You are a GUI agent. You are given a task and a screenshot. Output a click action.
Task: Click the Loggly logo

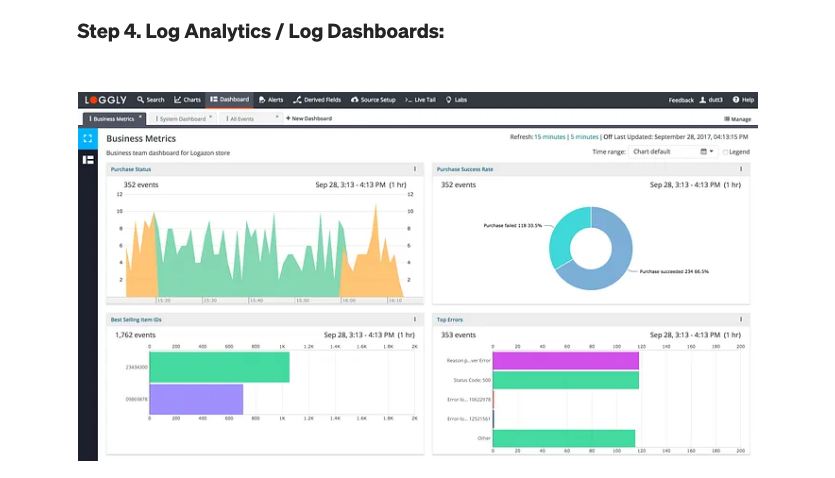pos(107,100)
